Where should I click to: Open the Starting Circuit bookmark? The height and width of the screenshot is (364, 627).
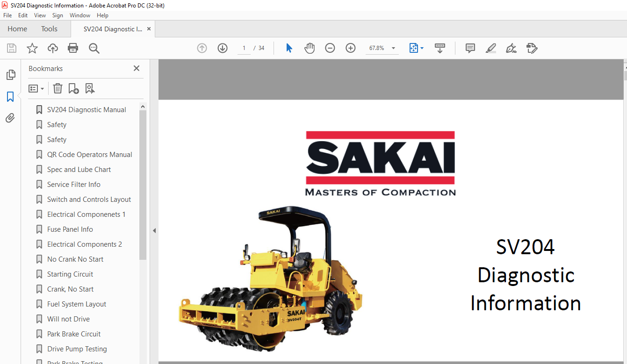(x=70, y=274)
